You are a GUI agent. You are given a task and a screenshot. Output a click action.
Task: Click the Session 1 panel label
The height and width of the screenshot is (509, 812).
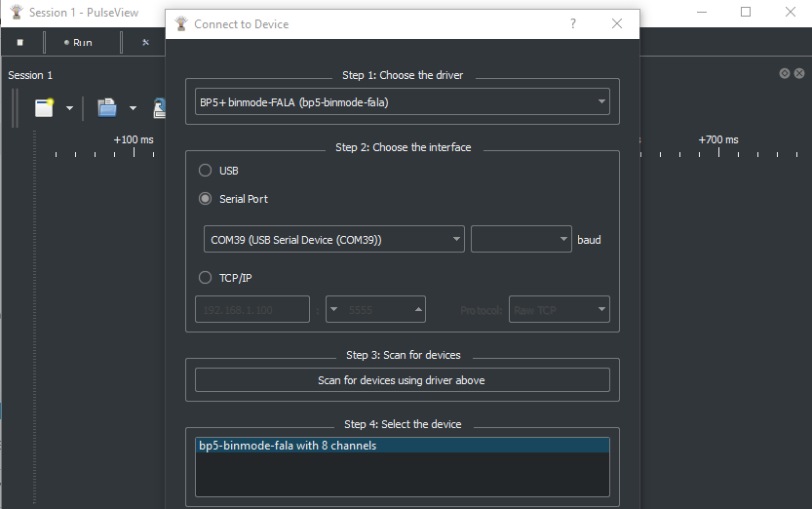pyautogui.click(x=30, y=75)
